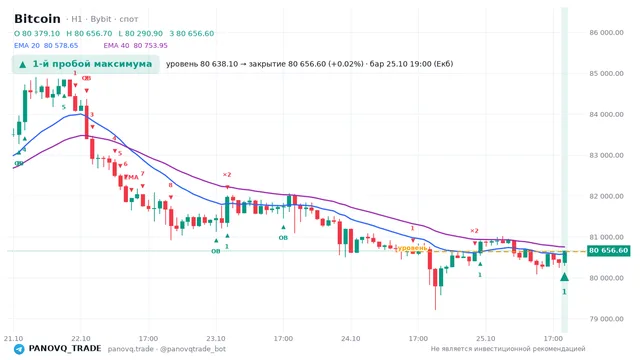Click the 79 000.00 price axis label
Screen dimensions: 640x360
[607, 319]
